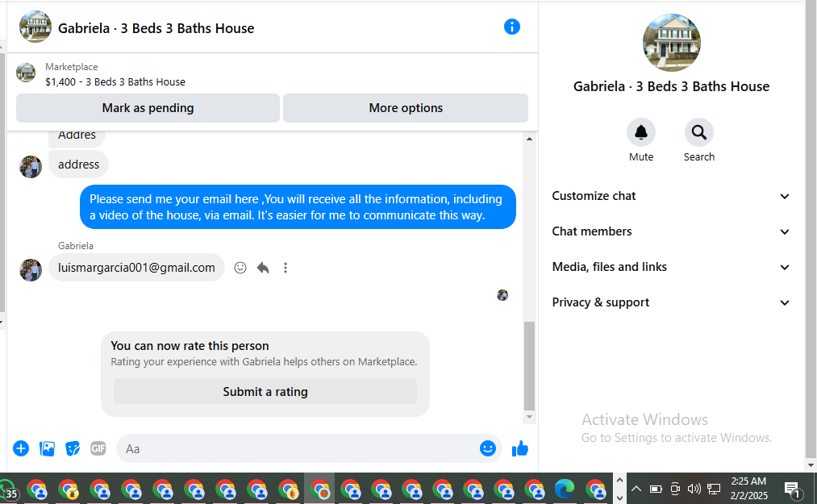The image size is (817, 504).
Task: Click the blue "Please send me your email" message
Action: click(298, 207)
